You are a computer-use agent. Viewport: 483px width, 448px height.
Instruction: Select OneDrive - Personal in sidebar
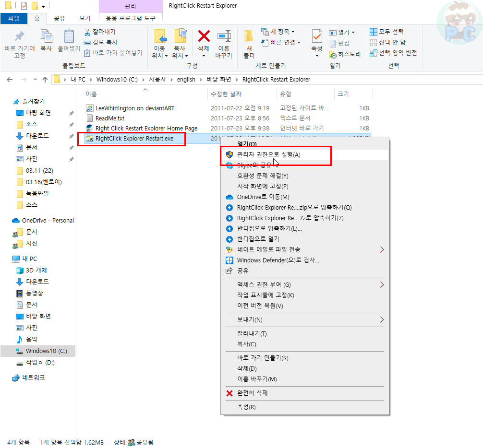click(x=43, y=221)
